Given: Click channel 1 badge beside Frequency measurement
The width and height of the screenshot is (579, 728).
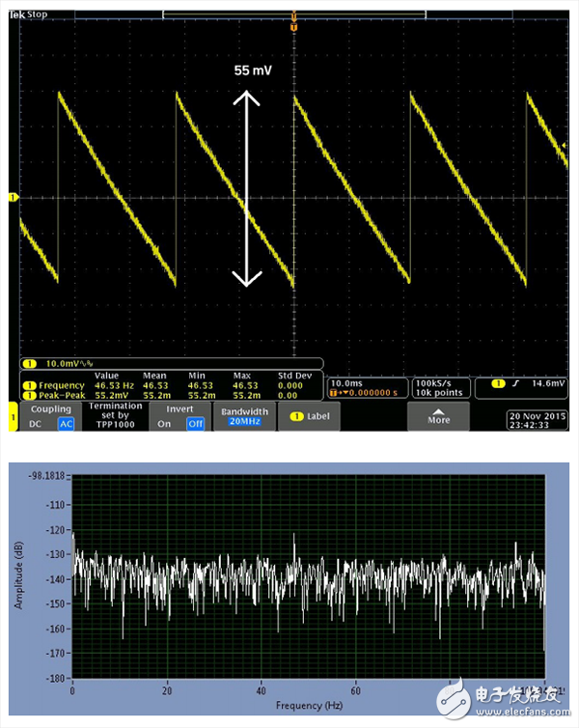Looking at the screenshot, I should point(28,384).
